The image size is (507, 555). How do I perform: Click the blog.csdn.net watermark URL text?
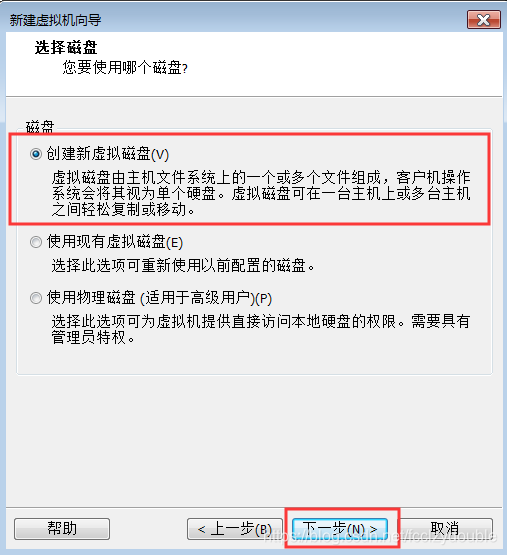point(381,536)
